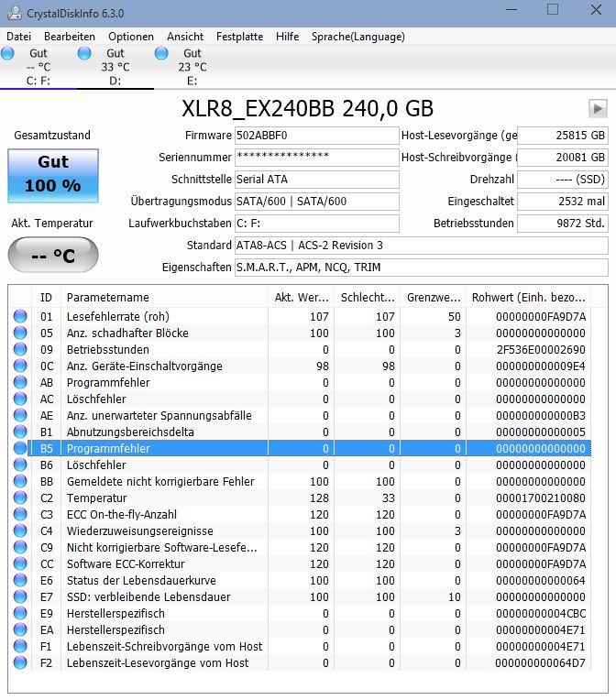Switch to the D: drive tab
The height and width of the screenshot is (700, 616).
click(115, 67)
